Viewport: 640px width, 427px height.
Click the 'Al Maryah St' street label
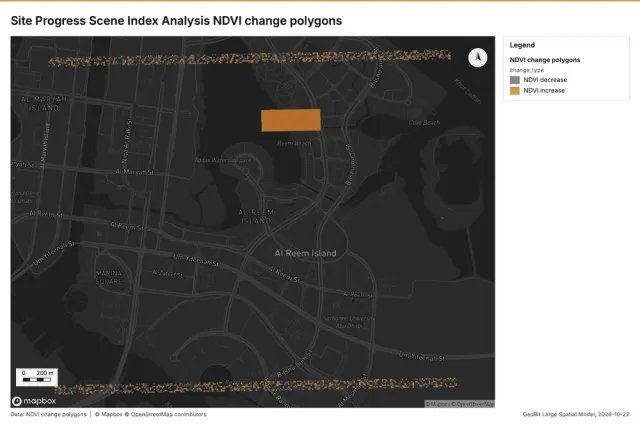point(134,172)
